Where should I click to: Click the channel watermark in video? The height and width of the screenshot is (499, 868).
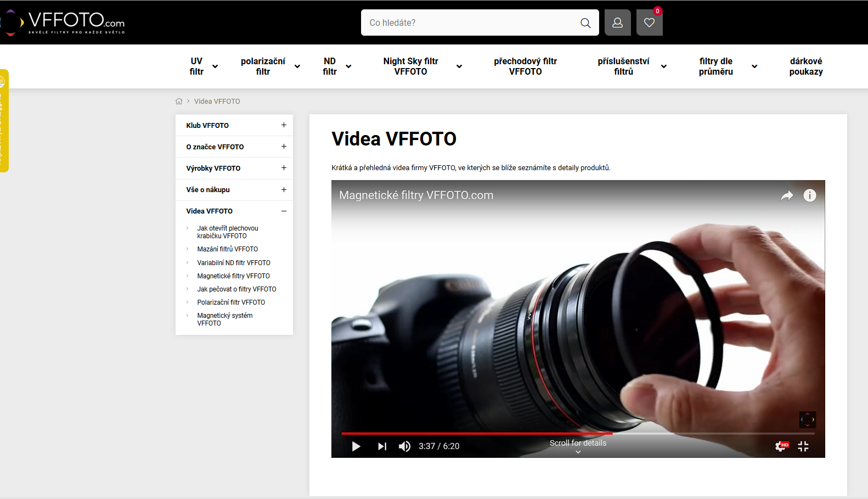coord(808,420)
